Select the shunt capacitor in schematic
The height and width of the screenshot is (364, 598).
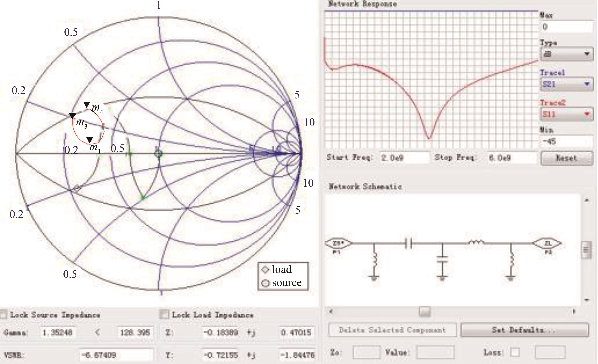(x=442, y=260)
